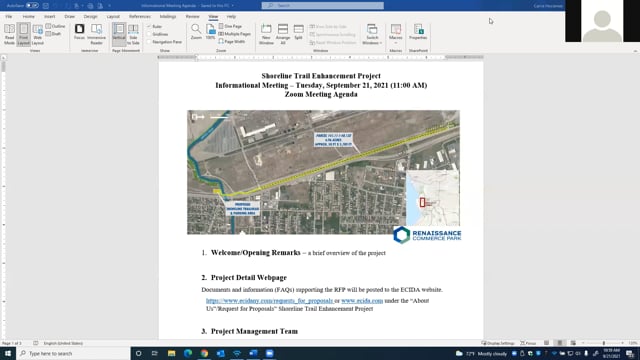Image resolution: width=640 pixels, height=360 pixels.
Task: Expand Quick Access Toolbar customize arrow
Action: click(109, 6)
